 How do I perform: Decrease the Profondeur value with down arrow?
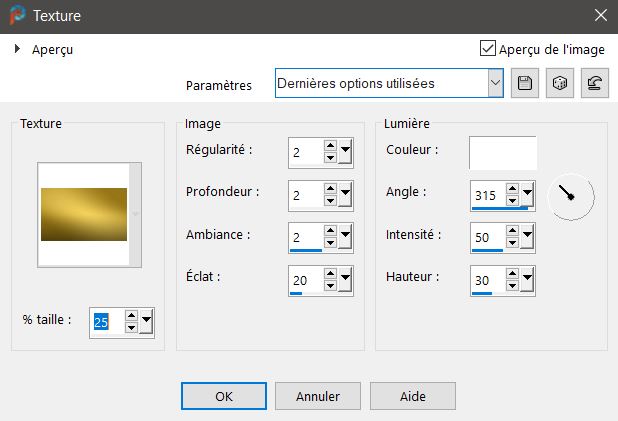330,201
